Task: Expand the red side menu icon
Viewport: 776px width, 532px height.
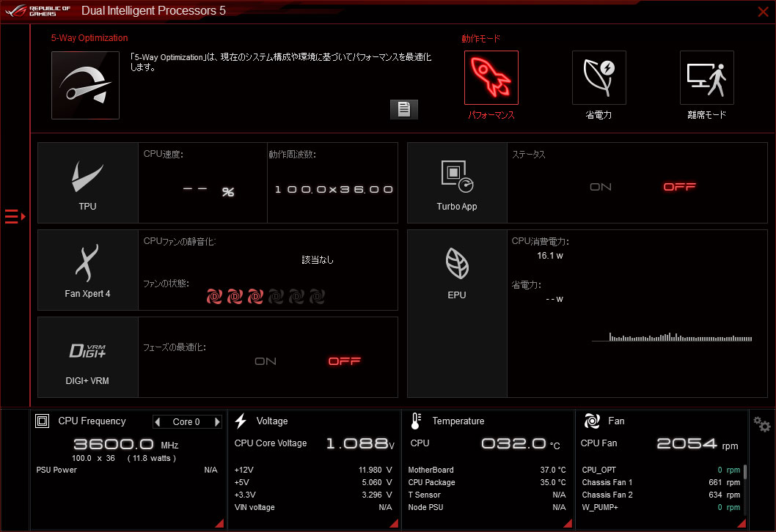Action: pos(15,217)
